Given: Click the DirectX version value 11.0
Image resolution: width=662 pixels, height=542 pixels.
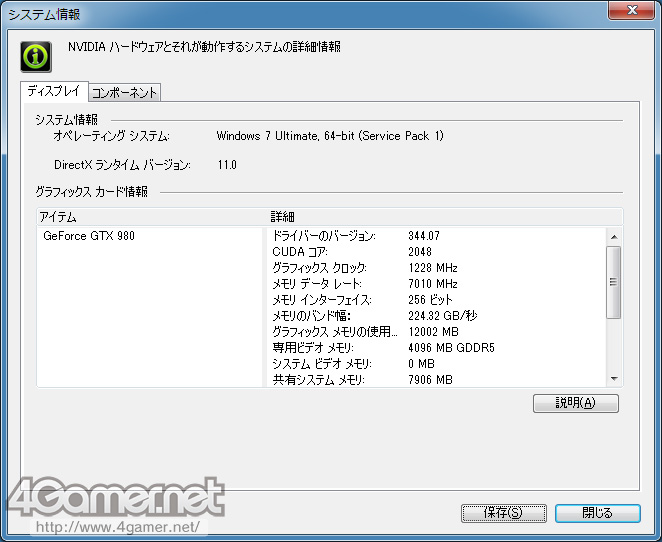Looking at the screenshot, I should 227,165.
